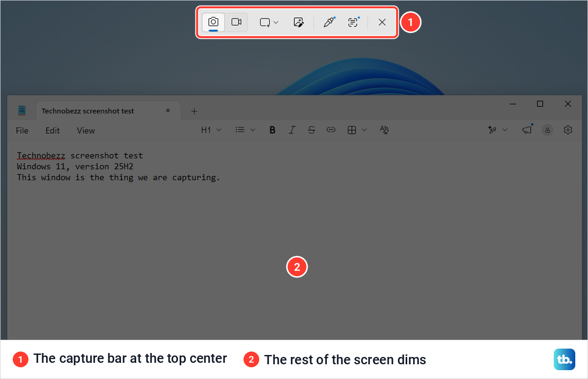Toggle italic formatting in Notepad
The height and width of the screenshot is (379, 588).
click(292, 130)
